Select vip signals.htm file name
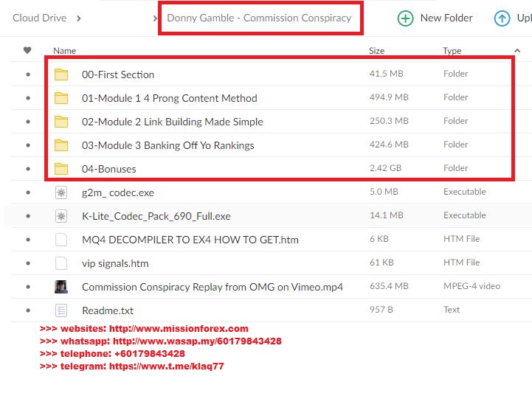Screen dimensions: 532x410 pyautogui.click(x=115, y=263)
